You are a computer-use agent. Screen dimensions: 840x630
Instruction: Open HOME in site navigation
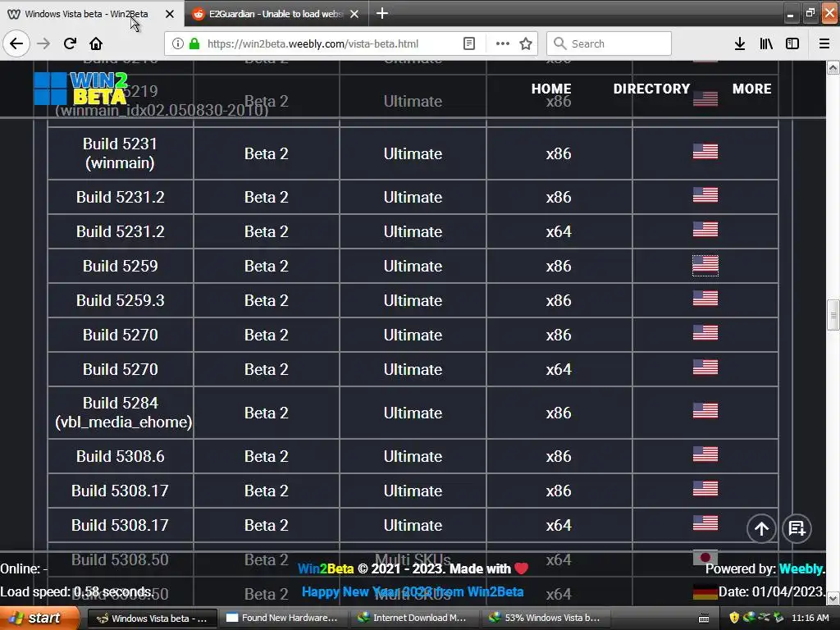point(551,89)
